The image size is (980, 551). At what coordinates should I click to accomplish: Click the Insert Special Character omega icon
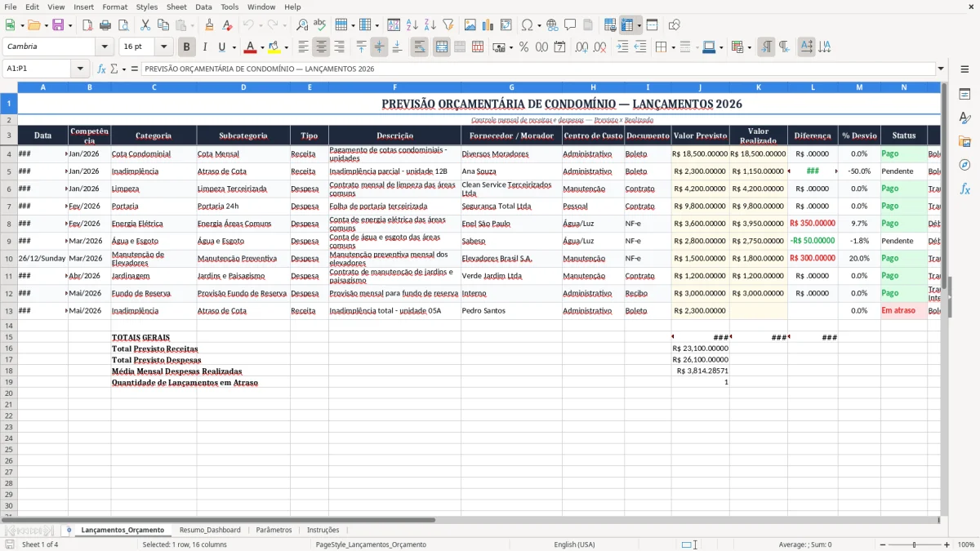pos(528,25)
